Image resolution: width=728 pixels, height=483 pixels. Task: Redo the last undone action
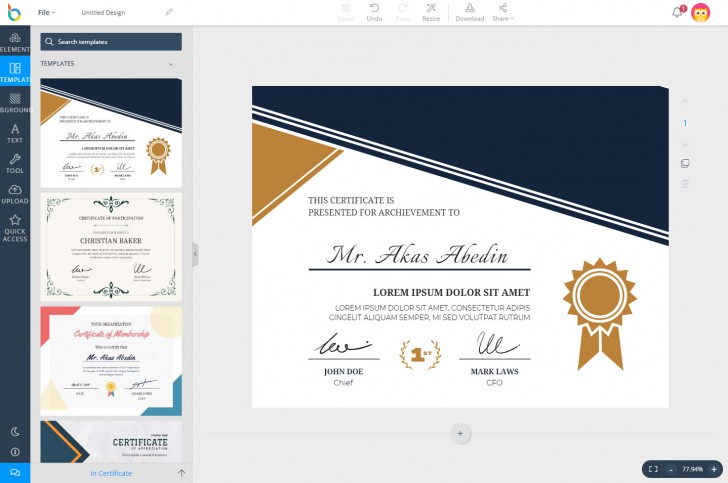403,13
